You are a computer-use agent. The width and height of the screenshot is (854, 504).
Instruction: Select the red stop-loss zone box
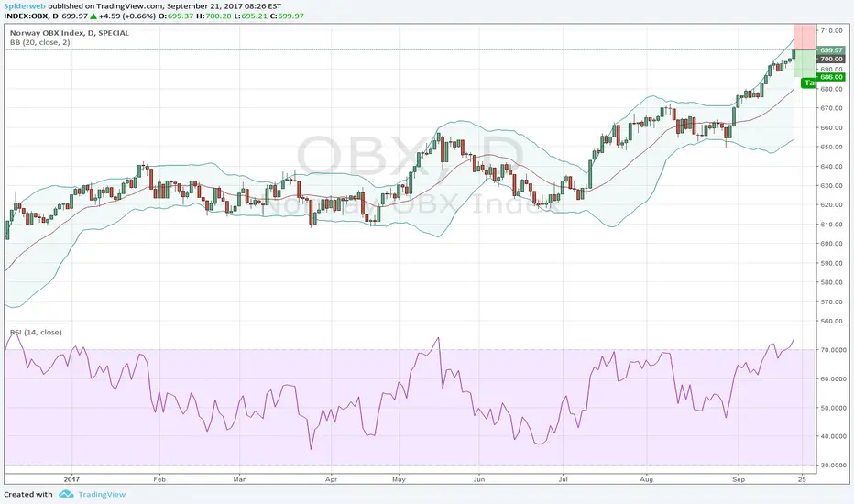pos(805,37)
